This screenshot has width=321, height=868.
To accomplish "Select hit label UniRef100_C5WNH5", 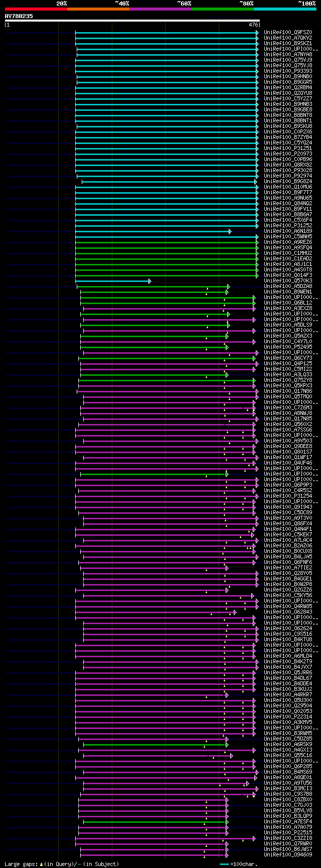I will [288, 237].
